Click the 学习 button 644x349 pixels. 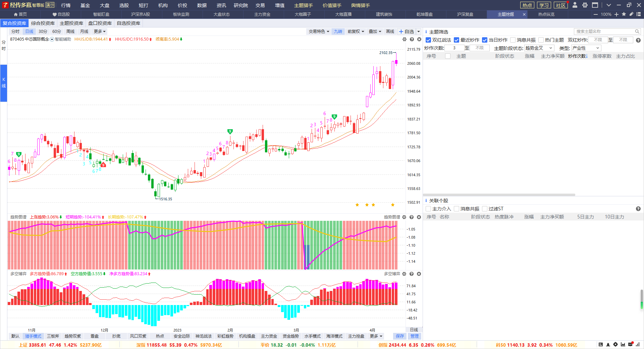[544, 5]
